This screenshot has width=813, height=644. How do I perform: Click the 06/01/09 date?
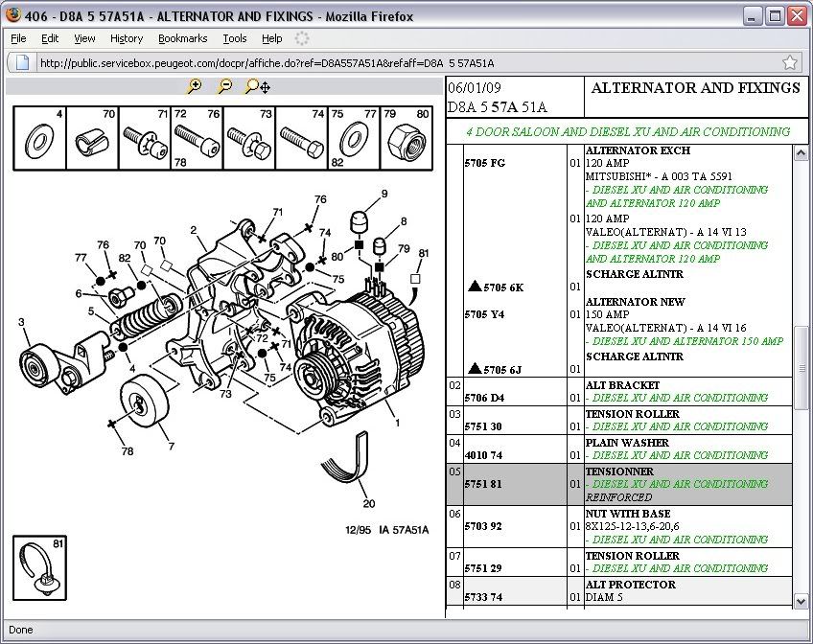(474, 87)
